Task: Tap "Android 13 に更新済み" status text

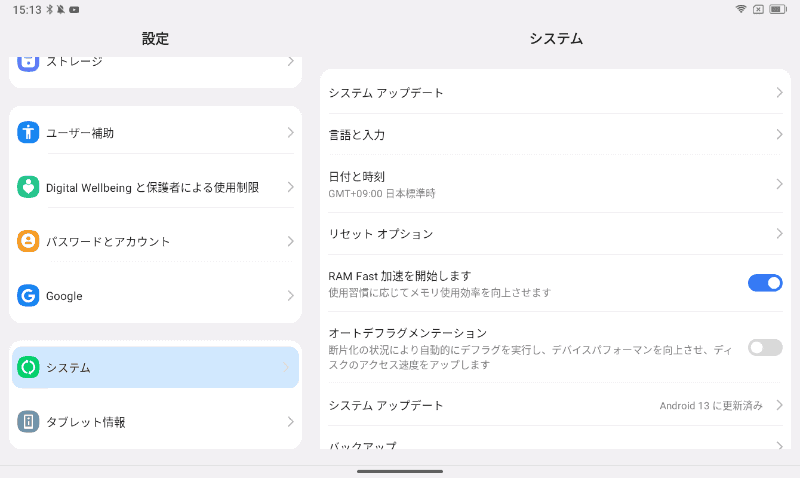Action: coord(711,406)
